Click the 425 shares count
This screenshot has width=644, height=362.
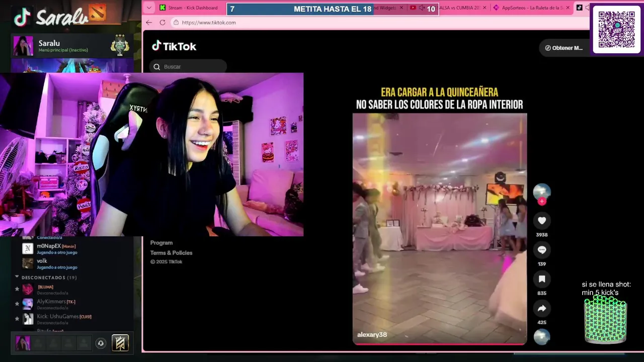(542, 322)
